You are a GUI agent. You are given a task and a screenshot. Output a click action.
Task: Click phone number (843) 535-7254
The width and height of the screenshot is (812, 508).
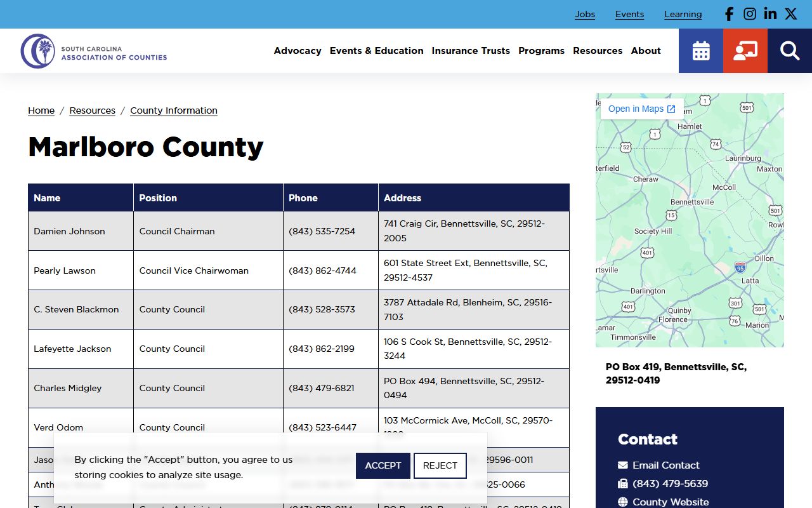click(x=322, y=231)
